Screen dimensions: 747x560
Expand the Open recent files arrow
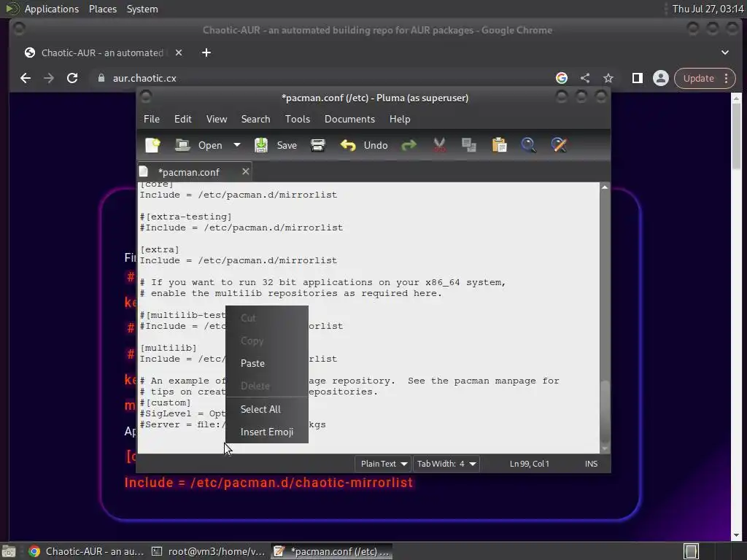pos(237,145)
